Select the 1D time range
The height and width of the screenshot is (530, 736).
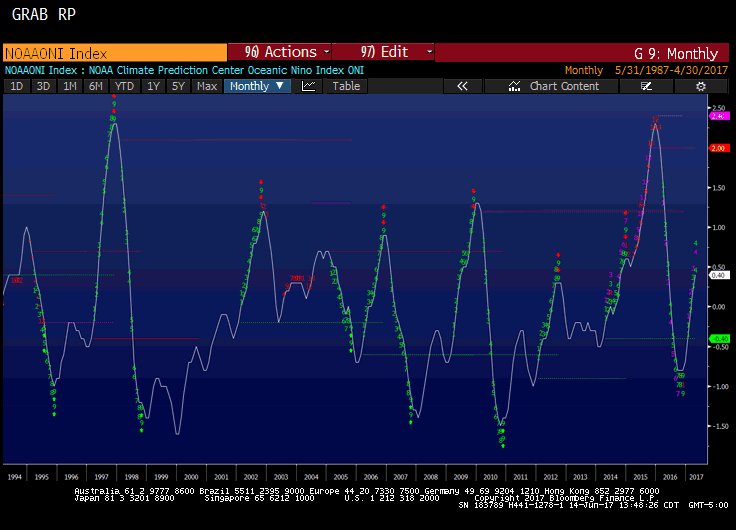(x=16, y=86)
